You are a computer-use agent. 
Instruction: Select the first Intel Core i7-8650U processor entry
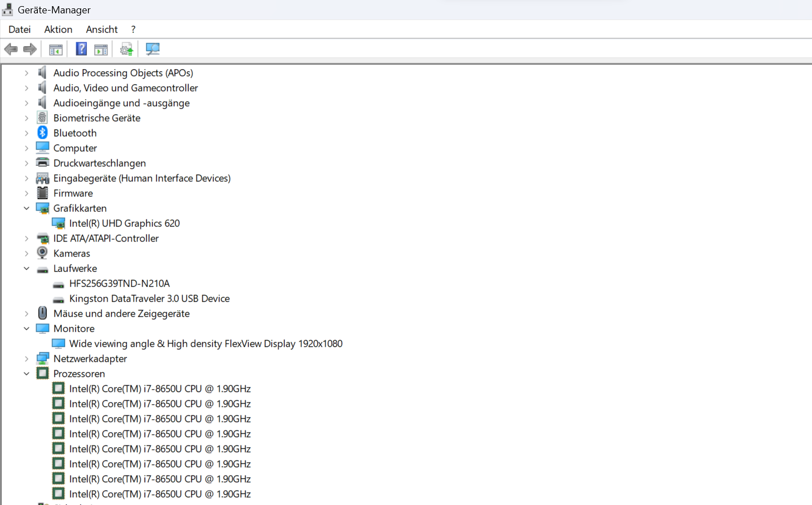click(x=160, y=389)
